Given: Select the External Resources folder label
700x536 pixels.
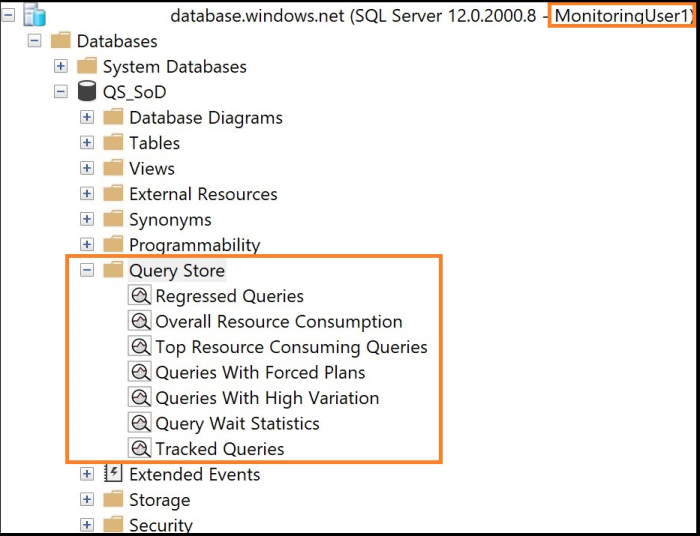Looking at the screenshot, I should point(203,194).
